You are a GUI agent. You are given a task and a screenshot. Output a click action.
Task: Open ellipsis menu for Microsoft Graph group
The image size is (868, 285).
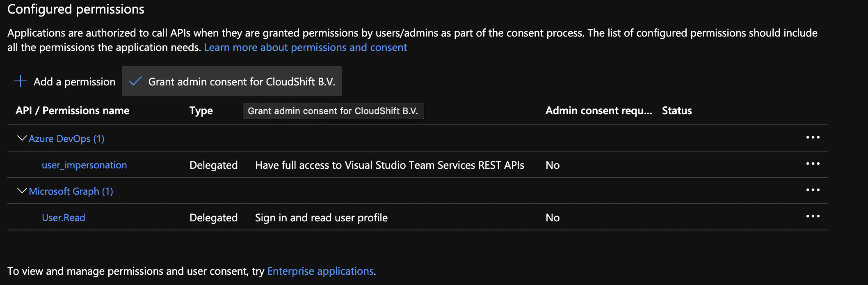(x=812, y=191)
